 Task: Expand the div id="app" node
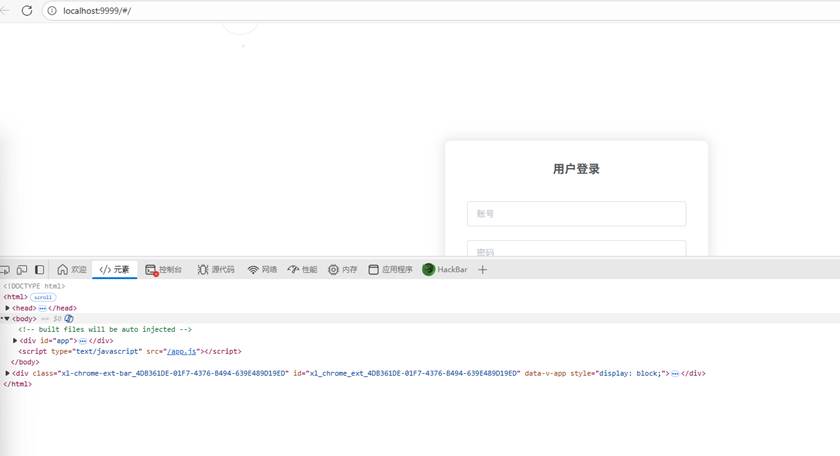pos(15,340)
